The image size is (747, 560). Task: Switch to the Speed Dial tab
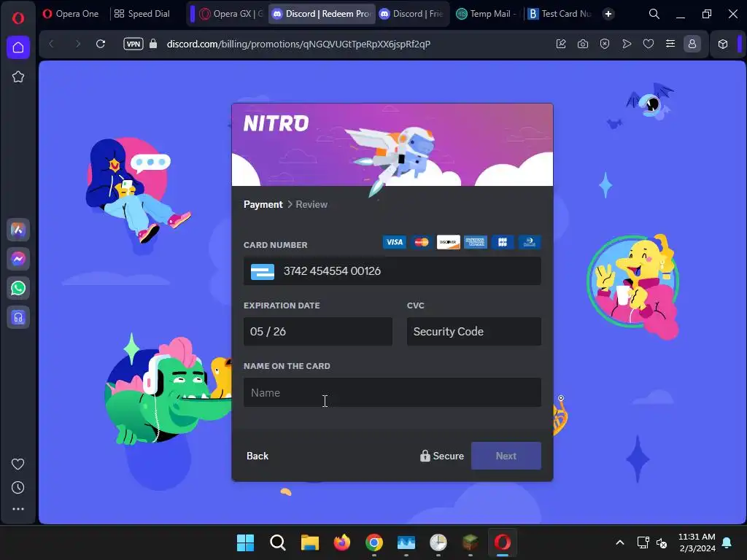[x=142, y=14]
